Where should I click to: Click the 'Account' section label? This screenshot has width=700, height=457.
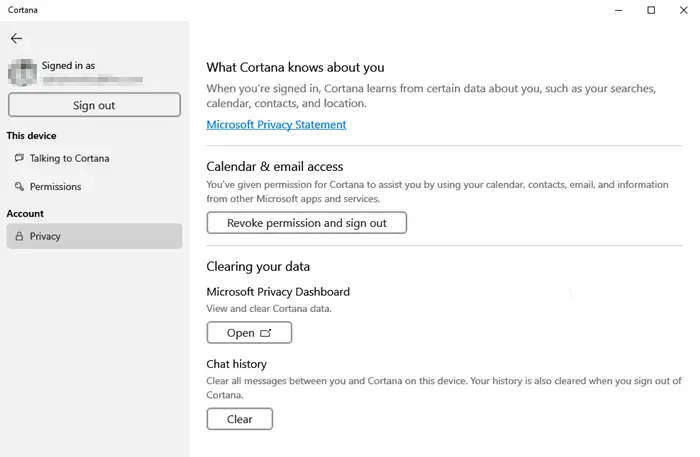pos(25,214)
